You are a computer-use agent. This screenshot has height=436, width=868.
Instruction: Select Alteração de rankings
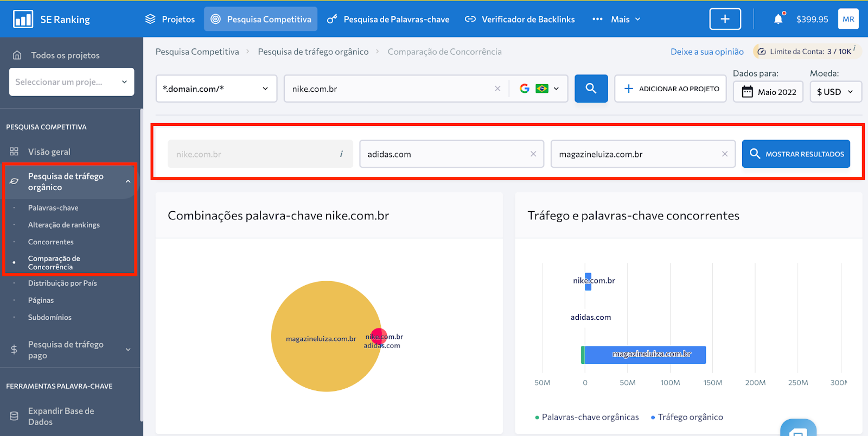click(64, 225)
